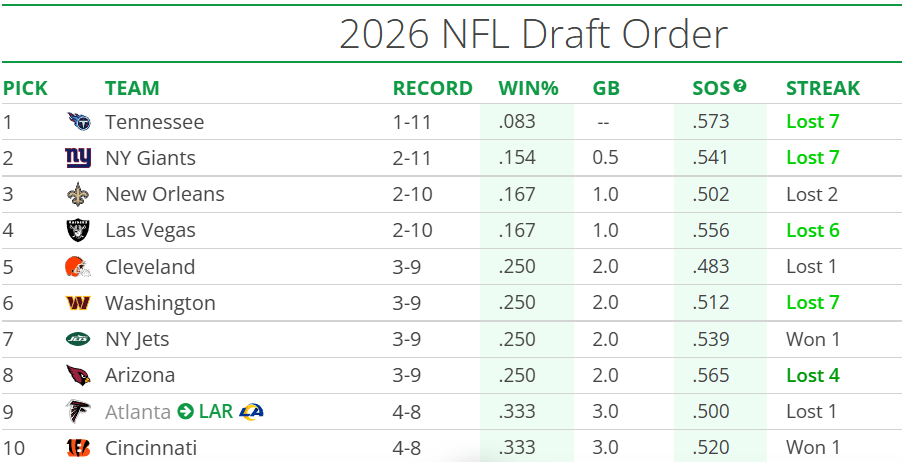Screen dimensions: 902x462
Task: Follow the LAR pick owner link
Action: click(215, 411)
